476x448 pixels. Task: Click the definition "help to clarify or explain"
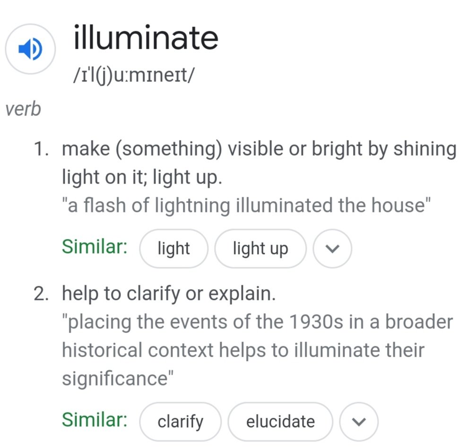point(169,294)
